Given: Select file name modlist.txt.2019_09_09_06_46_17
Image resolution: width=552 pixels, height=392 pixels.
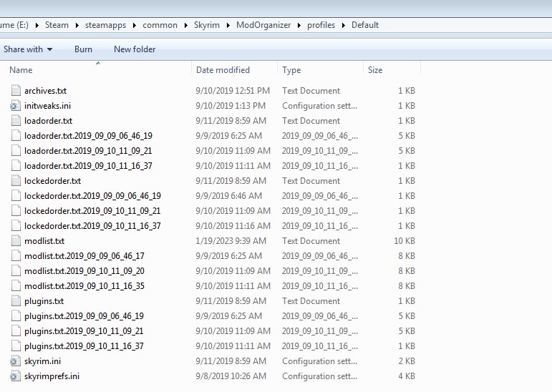Looking at the screenshot, I should tap(84, 256).
